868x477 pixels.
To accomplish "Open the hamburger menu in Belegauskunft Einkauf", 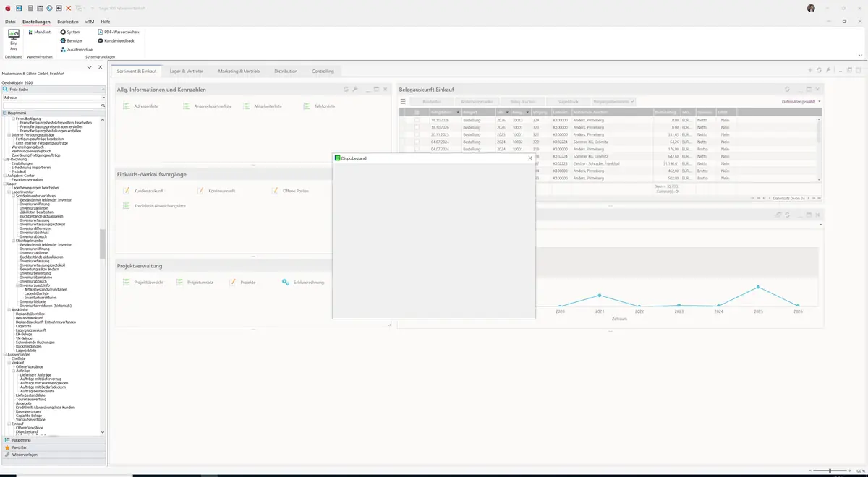I will point(403,102).
